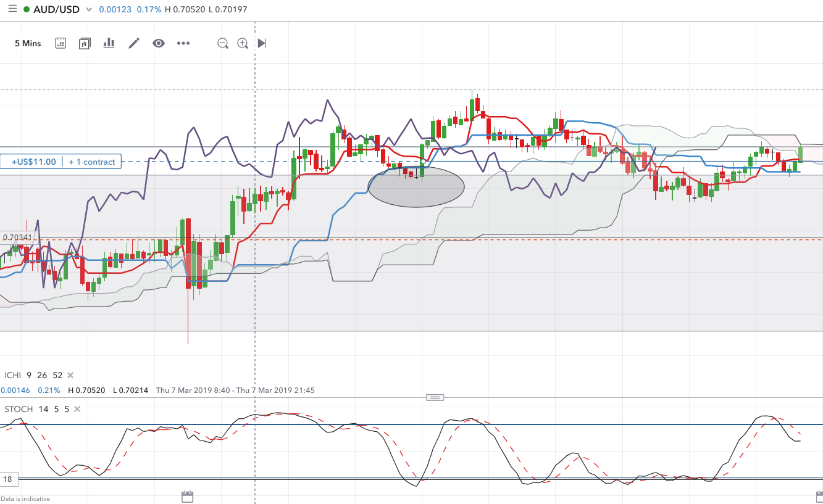
Task: Click the Data is indicative notice
Action: (x=26, y=499)
